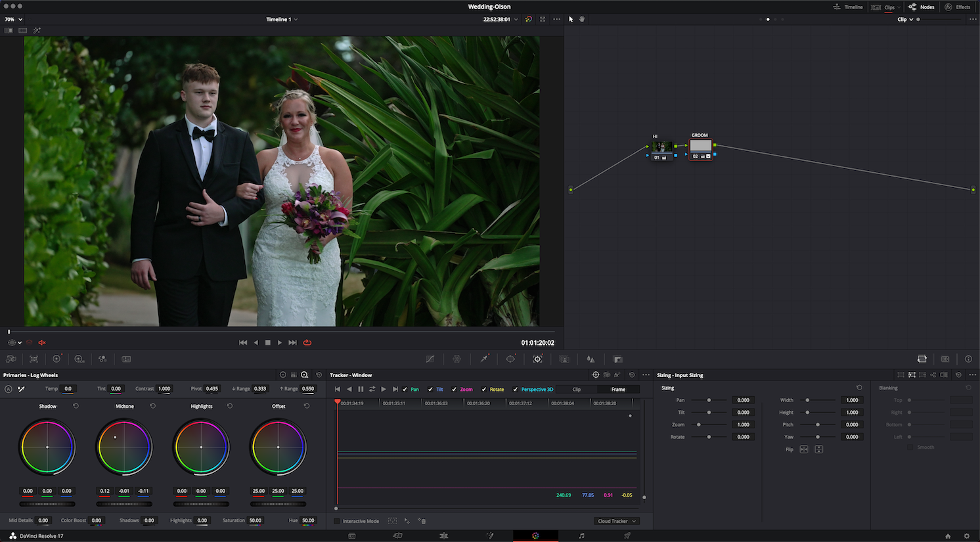The width and height of the screenshot is (980, 542).
Task: Open the Timeline 1 dropdown
Action: point(282,19)
